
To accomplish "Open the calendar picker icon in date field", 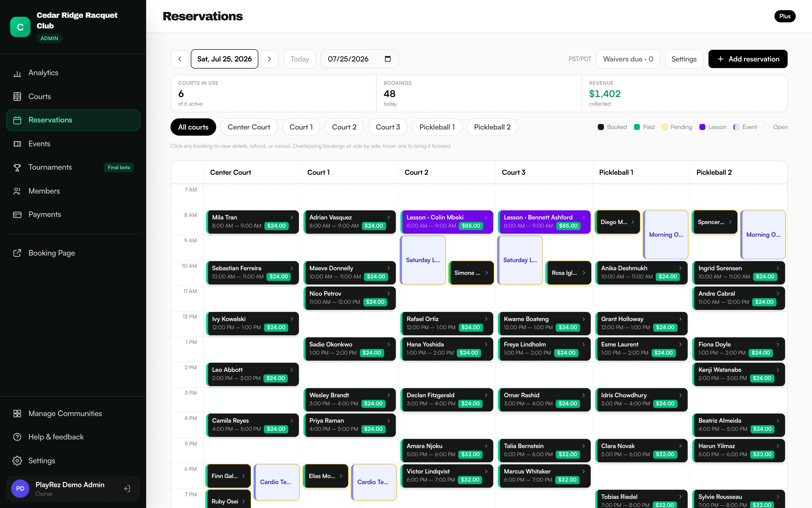I will (387, 59).
